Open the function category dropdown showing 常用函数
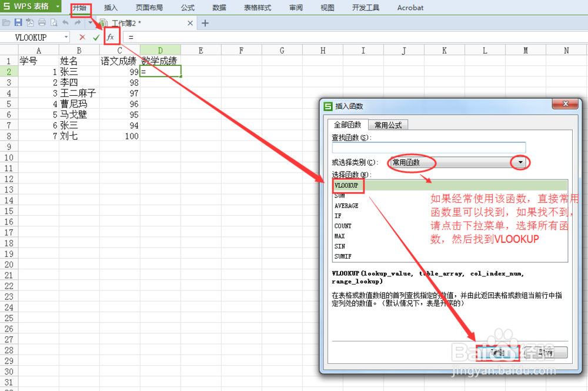This screenshot has width=588, height=391. pos(520,162)
